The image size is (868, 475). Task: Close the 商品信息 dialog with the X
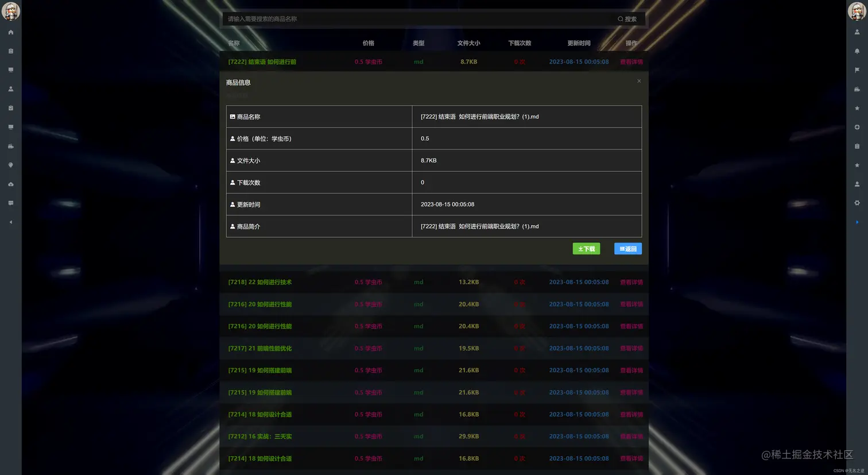(639, 81)
